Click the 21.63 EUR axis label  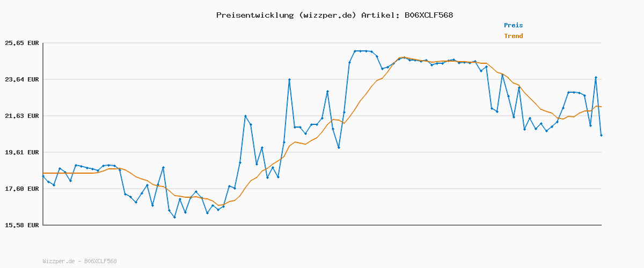pos(22,116)
